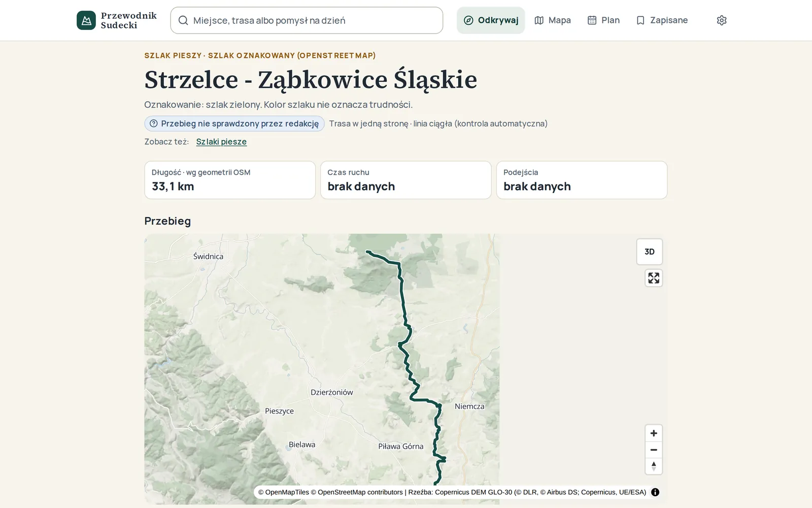Viewport: 812px width, 508px height.
Task: Click the search magnifier icon
Action: 183,20
